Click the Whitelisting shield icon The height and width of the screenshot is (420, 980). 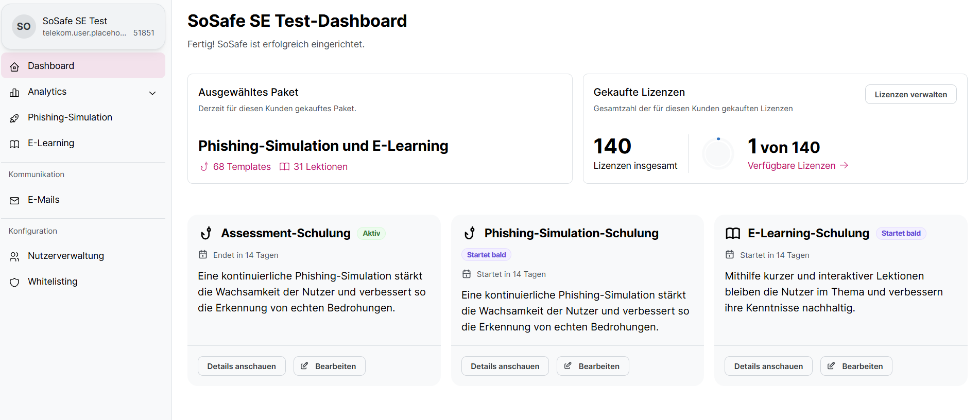click(x=14, y=283)
